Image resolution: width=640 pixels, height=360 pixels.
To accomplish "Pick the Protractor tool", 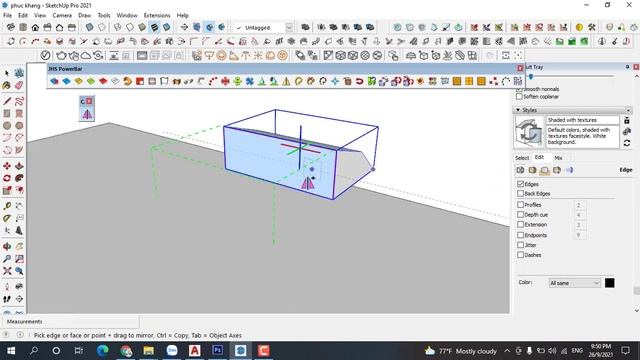I will [7, 218].
